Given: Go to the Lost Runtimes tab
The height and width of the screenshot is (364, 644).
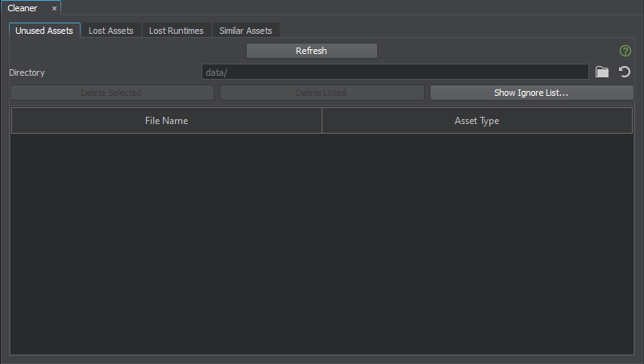Looking at the screenshot, I should pos(176,31).
